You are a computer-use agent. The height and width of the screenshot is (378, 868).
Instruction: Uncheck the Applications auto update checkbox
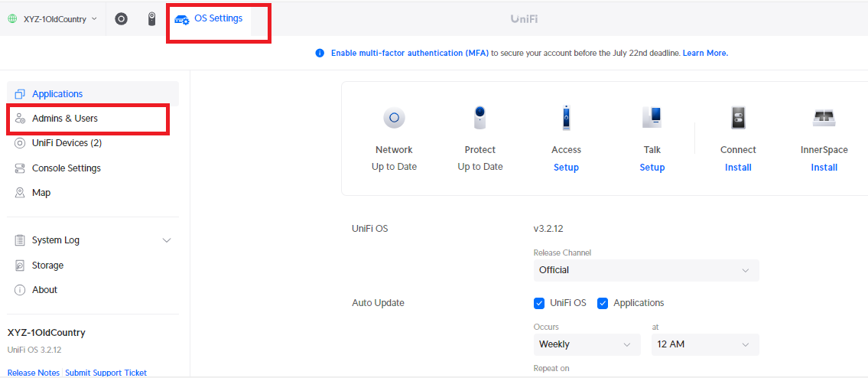(603, 303)
